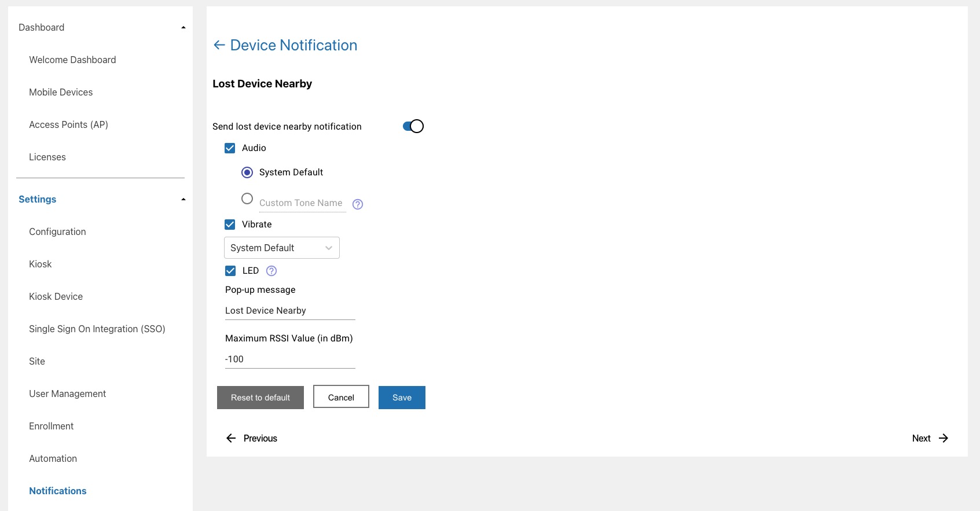Go to User Management settings
The width and height of the screenshot is (980, 511).
(67, 394)
